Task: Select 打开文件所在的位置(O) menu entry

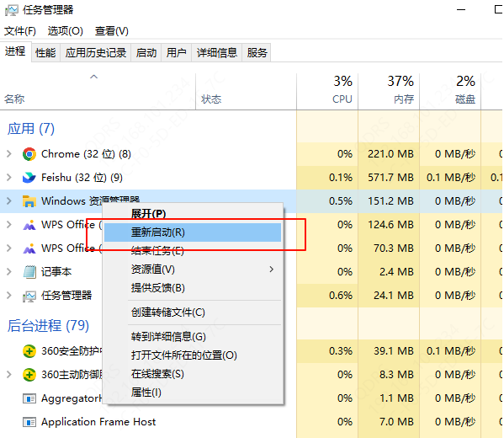Action: click(x=184, y=355)
